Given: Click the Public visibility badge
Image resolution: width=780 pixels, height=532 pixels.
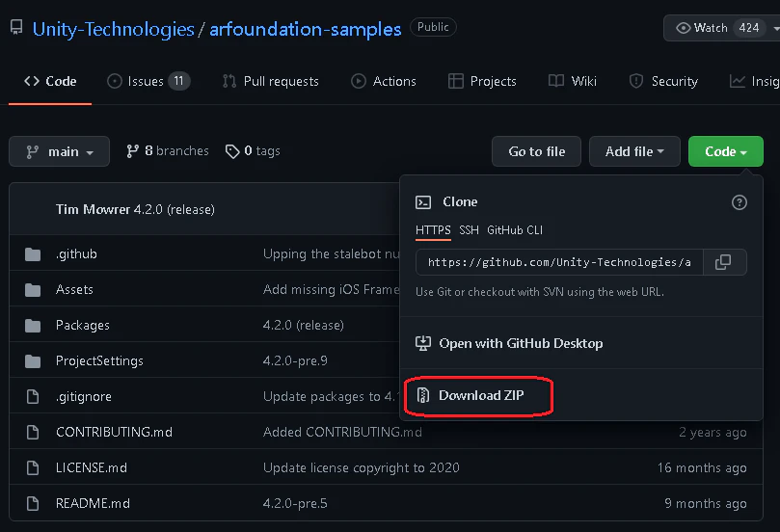Looking at the screenshot, I should [x=433, y=27].
